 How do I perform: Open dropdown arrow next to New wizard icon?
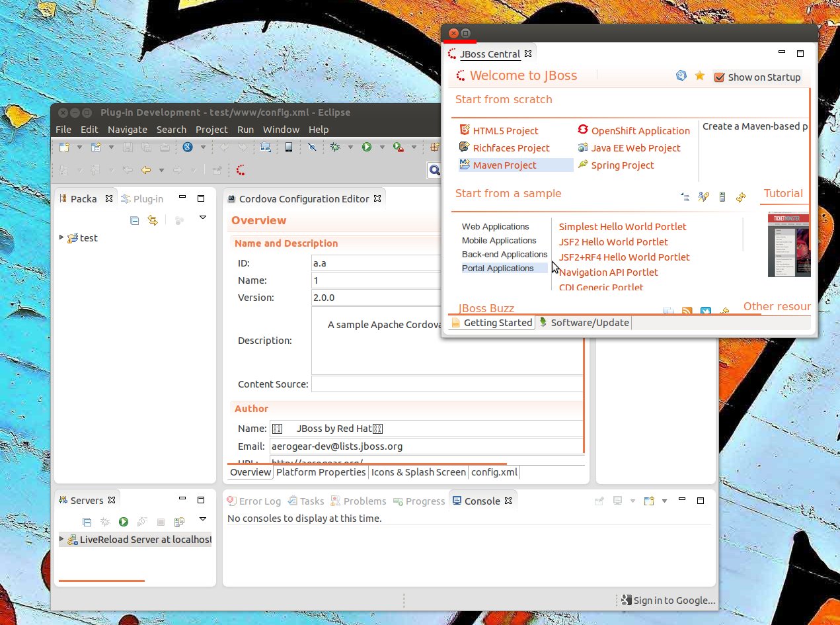coord(79,147)
